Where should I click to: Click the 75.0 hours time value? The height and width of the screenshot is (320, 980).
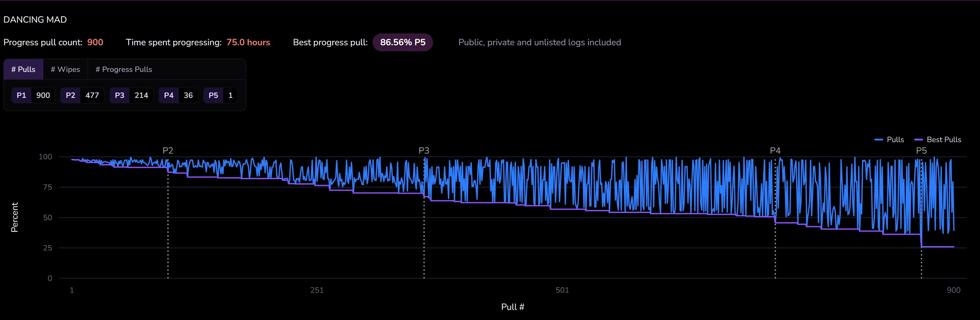click(x=249, y=42)
